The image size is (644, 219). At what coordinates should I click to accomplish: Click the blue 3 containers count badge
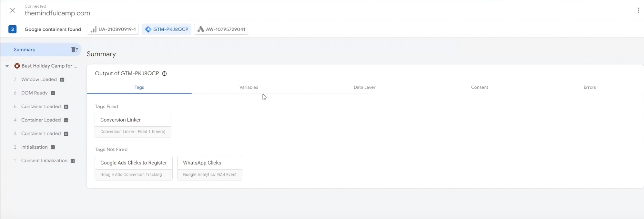[13, 29]
